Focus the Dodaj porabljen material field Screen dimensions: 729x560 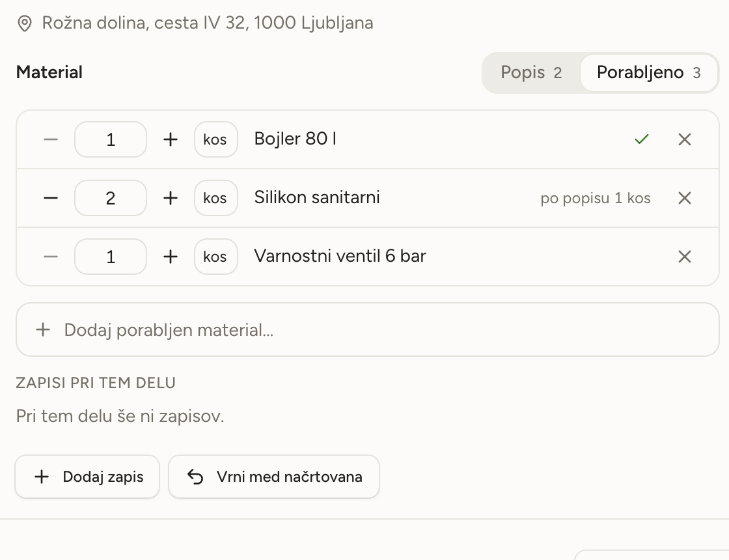pos(368,329)
